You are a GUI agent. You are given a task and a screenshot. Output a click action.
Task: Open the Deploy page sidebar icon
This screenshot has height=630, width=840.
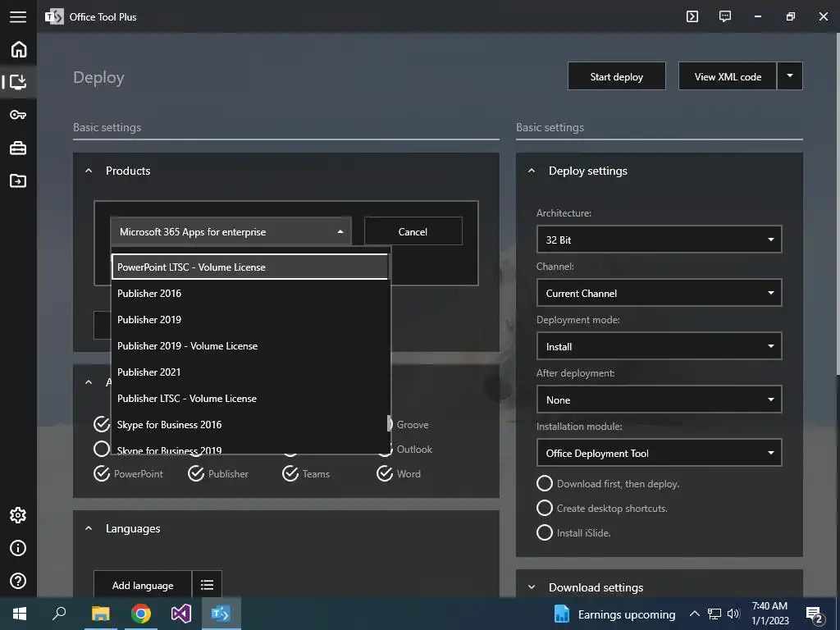(x=18, y=82)
